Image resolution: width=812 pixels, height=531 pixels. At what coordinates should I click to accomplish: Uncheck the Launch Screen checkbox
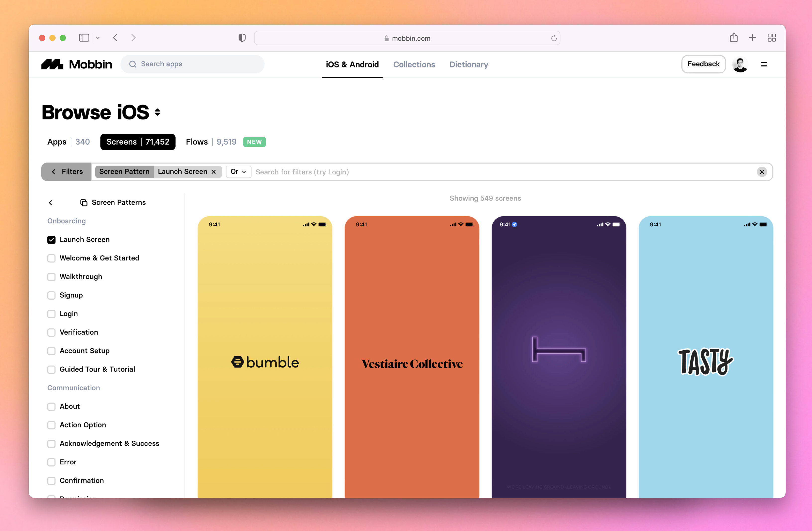coord(51,240)
